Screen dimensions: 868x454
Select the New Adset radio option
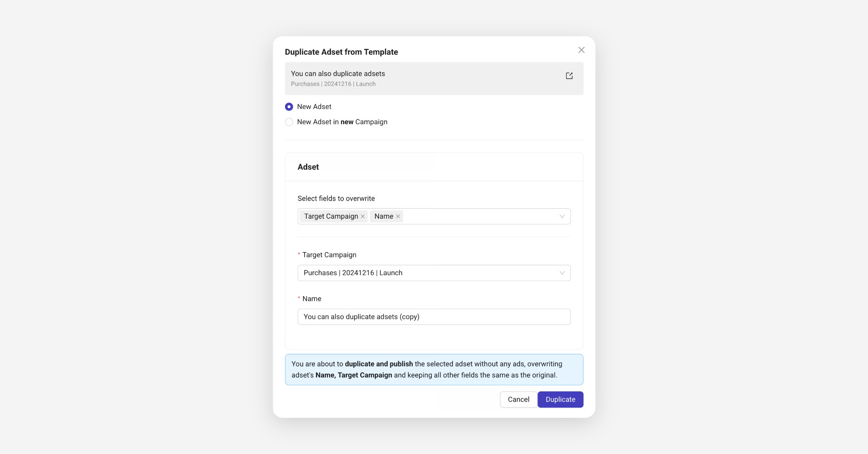pos(289,107)
